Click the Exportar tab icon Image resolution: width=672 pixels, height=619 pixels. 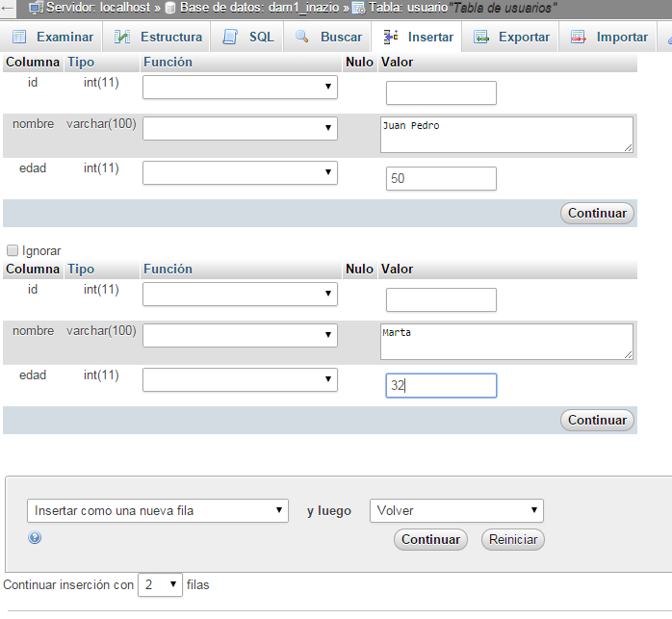(480, 37)
